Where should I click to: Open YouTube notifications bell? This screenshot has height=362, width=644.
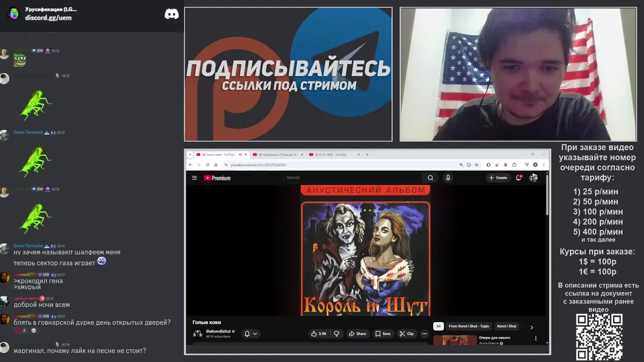pyautogui.click(x=519, y=177)
